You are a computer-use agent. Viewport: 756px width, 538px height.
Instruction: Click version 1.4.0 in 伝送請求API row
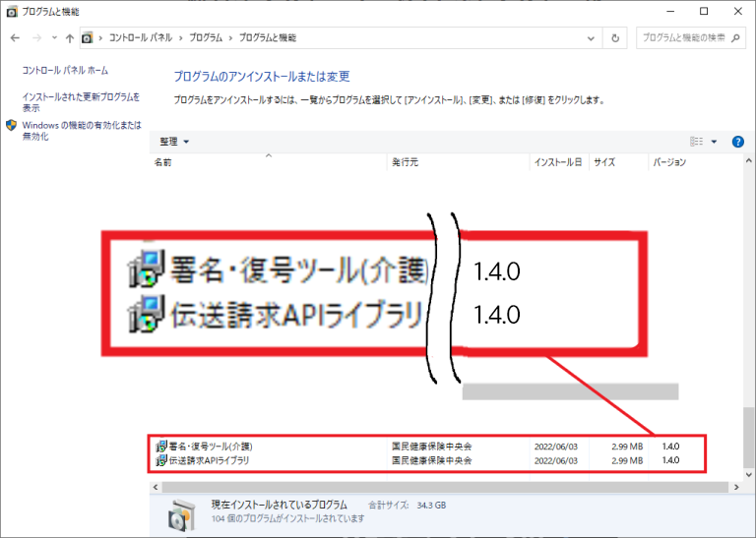pyautogui.click(x=670, y=460)
